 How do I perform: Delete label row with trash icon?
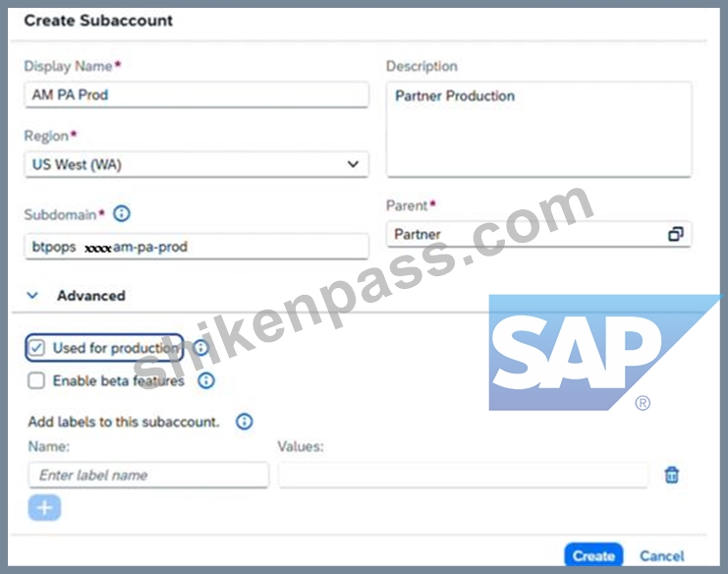coord(671,475)
